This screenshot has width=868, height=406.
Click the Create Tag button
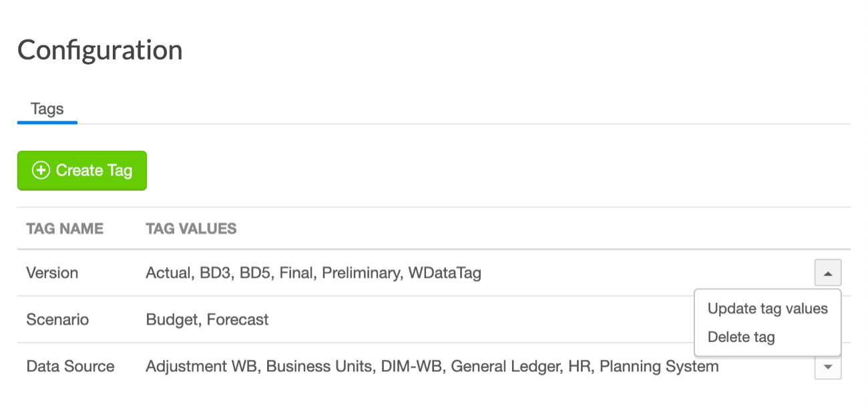(x=82, y=171)
